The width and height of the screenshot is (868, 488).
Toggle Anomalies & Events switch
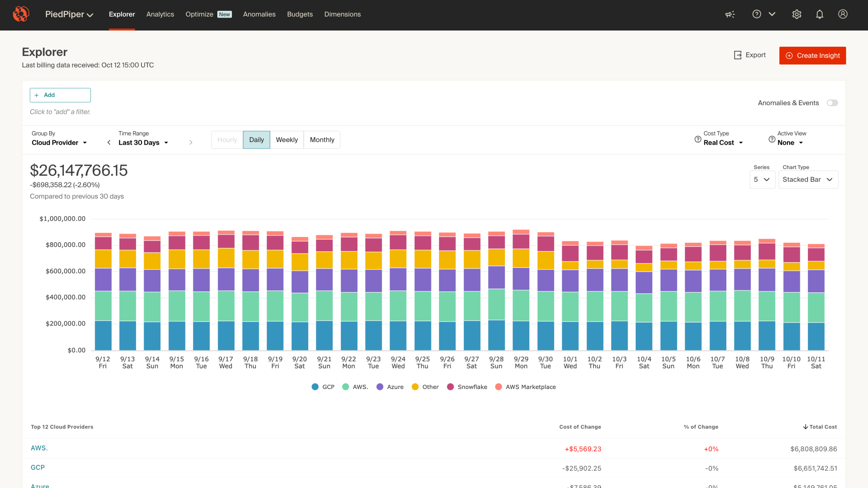(x=832, y=103)
